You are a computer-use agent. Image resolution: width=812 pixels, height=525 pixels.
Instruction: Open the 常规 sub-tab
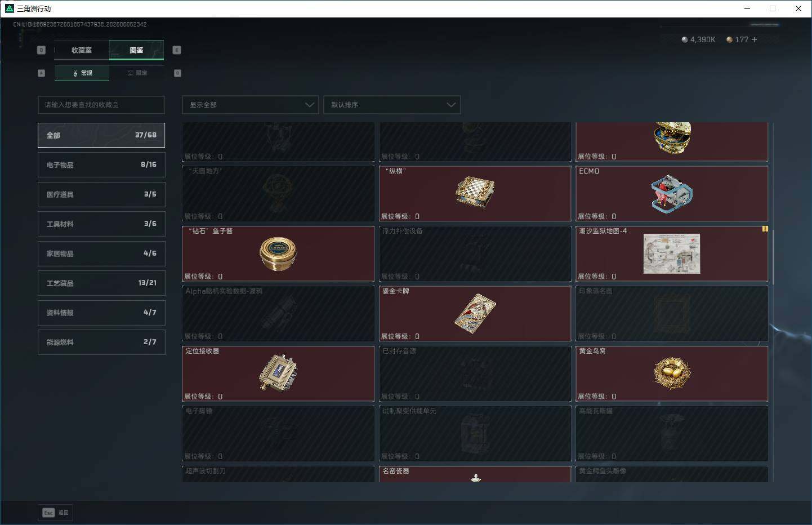82,73
